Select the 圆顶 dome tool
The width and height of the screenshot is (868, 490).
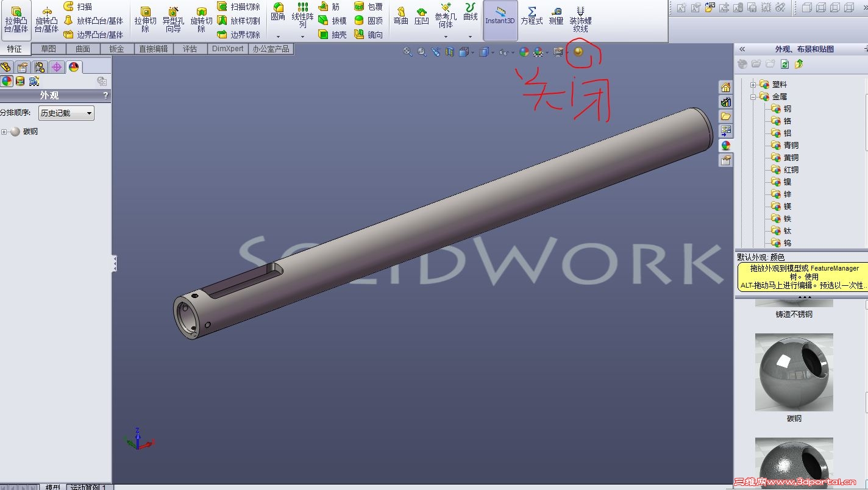(x=368, y=21)
